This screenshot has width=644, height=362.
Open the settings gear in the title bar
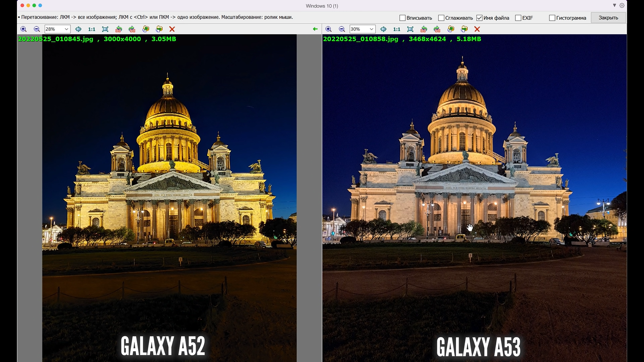tap(622, 6)
